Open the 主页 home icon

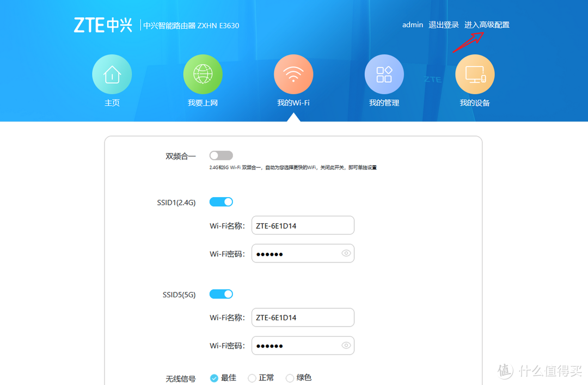pyautogui.click(x=112, y=74)
